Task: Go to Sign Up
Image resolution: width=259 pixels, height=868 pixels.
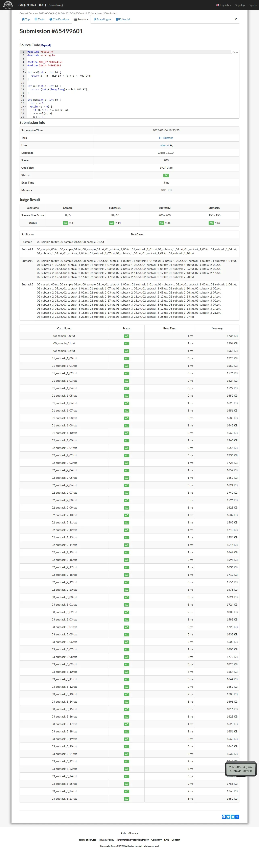Action: pos(240,5)
